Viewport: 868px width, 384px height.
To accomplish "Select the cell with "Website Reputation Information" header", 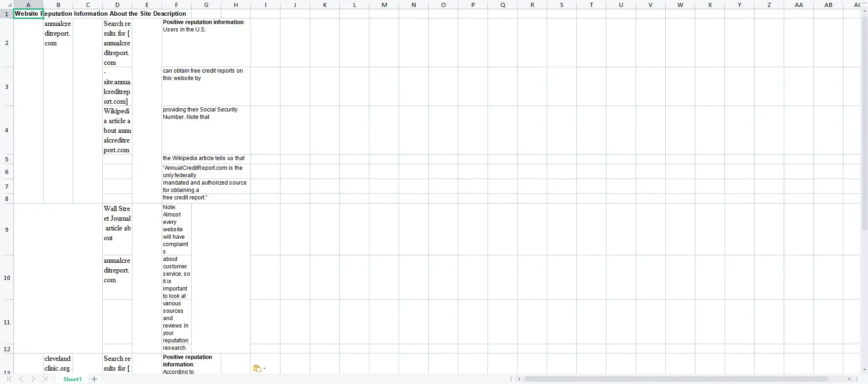I will (28, 13).
